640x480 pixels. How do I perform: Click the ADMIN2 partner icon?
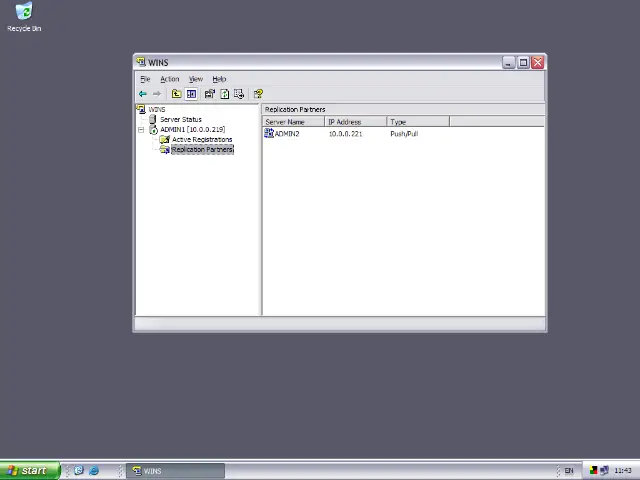tap(269, 133)
